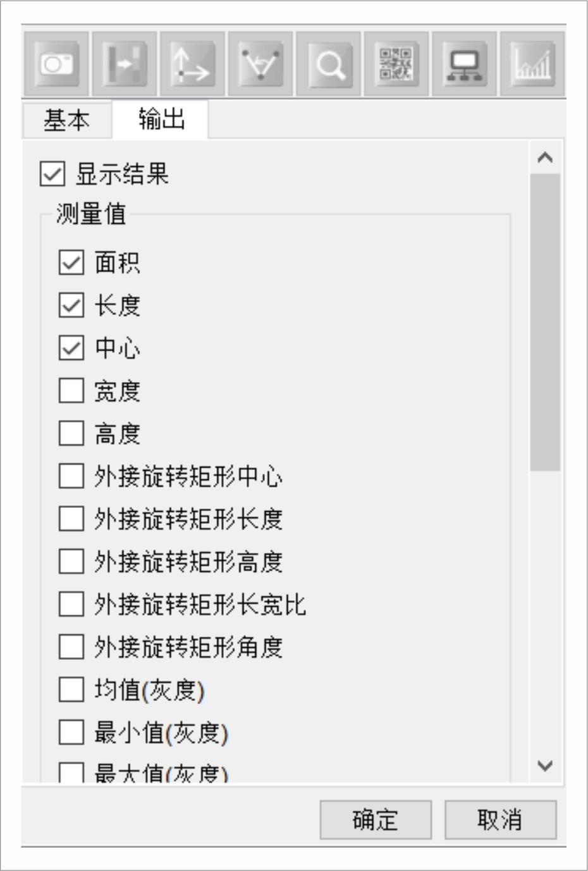Open the bar chart statistics icon

pos(532,64)
